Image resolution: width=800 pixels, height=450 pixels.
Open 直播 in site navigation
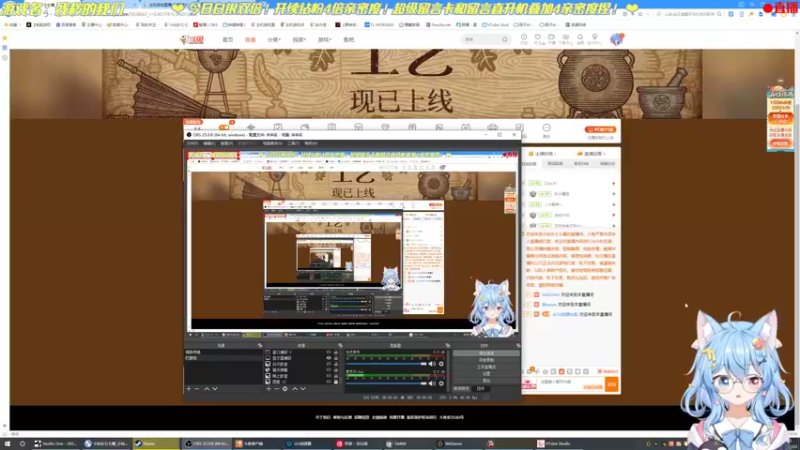coord(250,39)
